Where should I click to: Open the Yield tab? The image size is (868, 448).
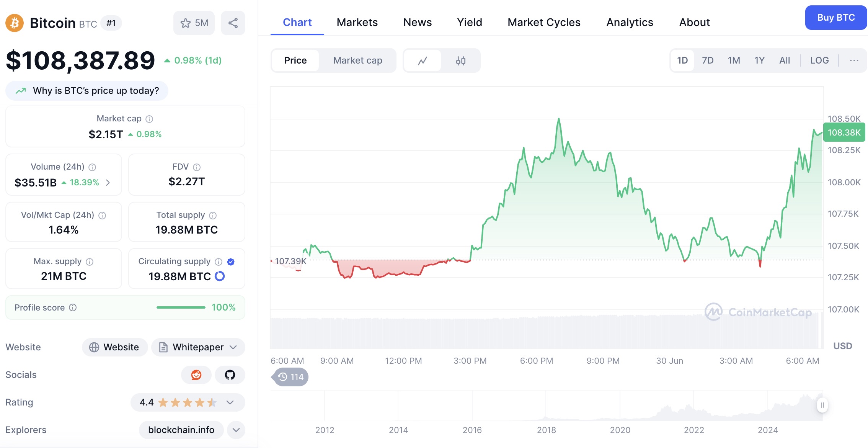470,22
